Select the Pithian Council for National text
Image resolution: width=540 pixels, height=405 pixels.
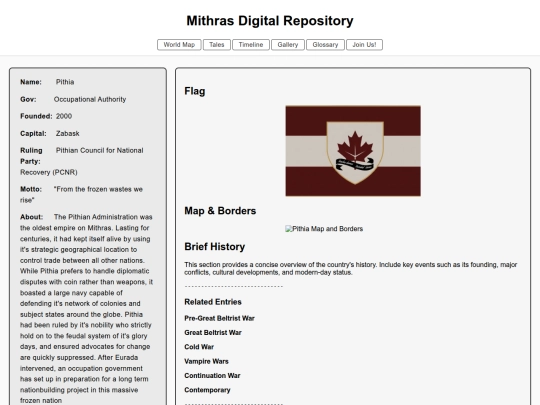(100, 150)
